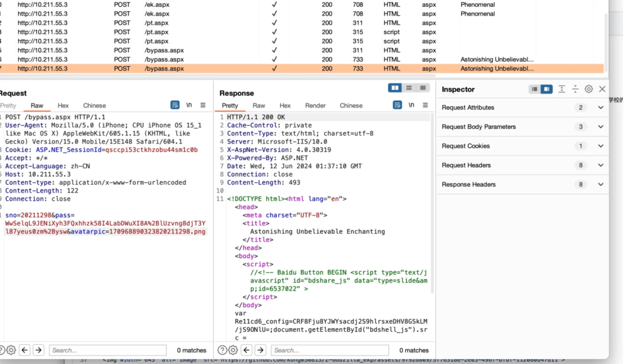
Task: Go to next match in Request search
Action: (x=38, y=350)
